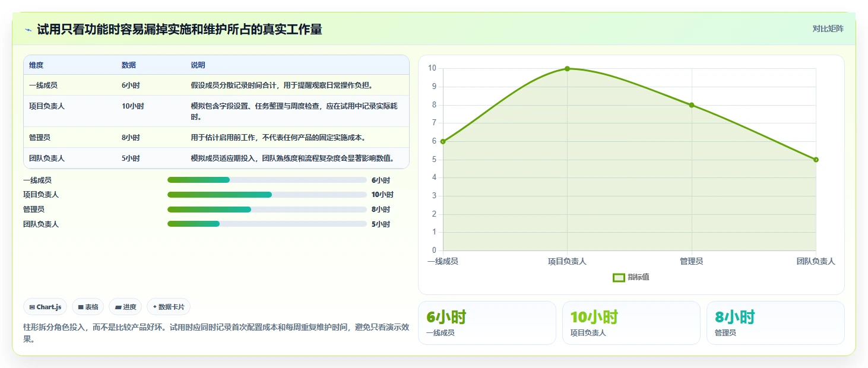Click the chart point for 团队负责人
The image size is (868, 368).
[816, 160]
